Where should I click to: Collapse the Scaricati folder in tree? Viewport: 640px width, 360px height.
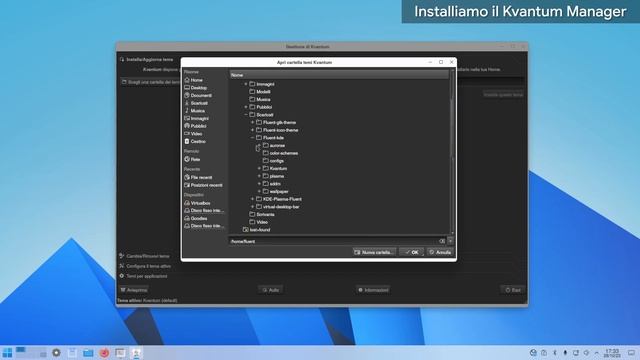(x=246, y=115)
